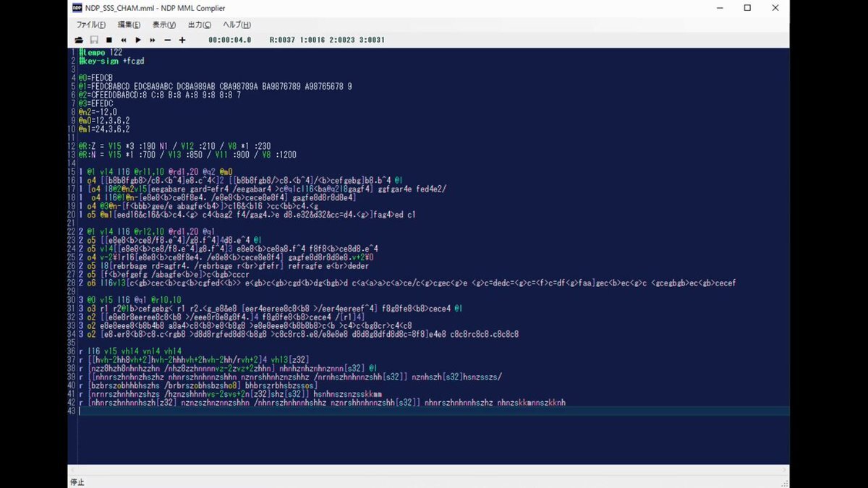Screen dimensions: 868x488
Task: Click the 00:00:04.0 time display
Action: pos(229,40)
